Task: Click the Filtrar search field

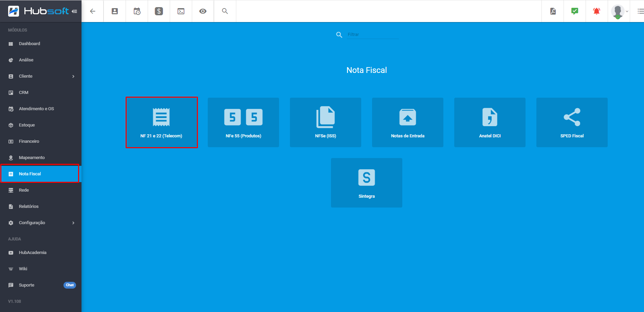Action: [x=373, y=35]
